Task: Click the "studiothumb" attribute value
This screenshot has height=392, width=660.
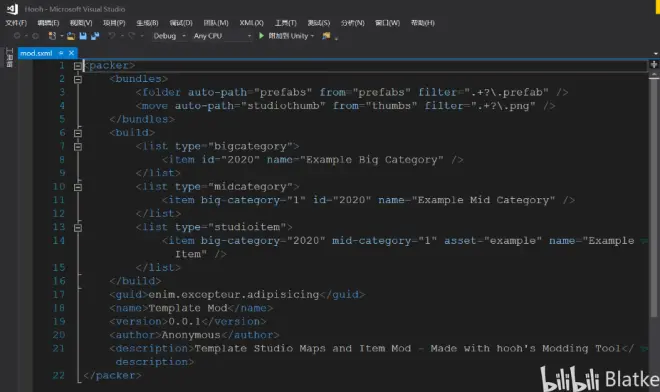Action: click(x=283, y=106)
